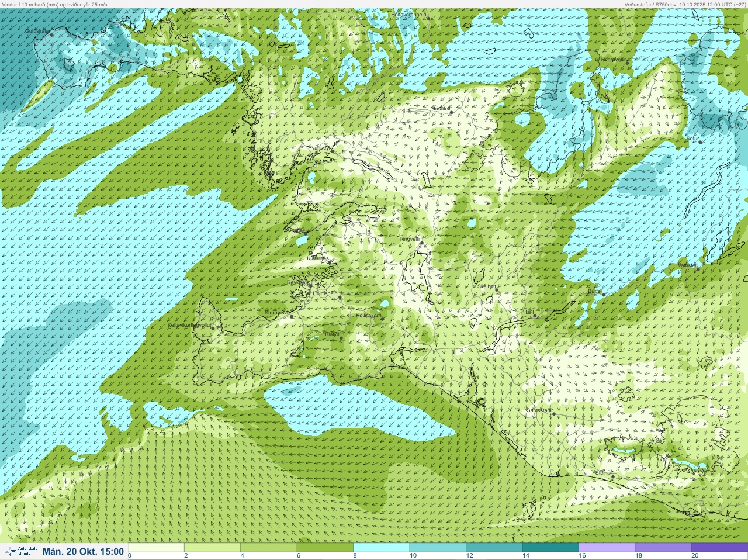Click the Sámsstaðir station label
This screenshot has height=560, width=748.
(539, 410)
